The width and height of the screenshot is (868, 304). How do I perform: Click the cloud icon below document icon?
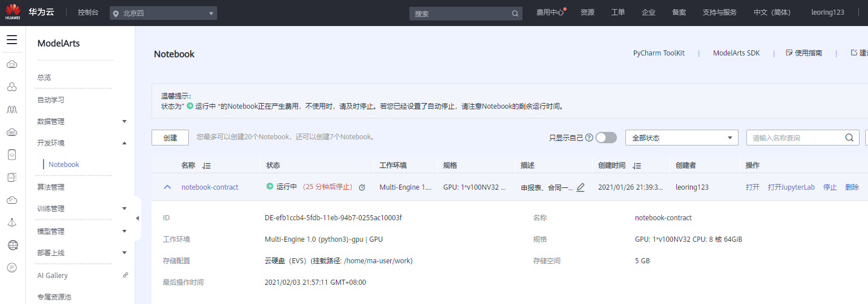(12, 200)
